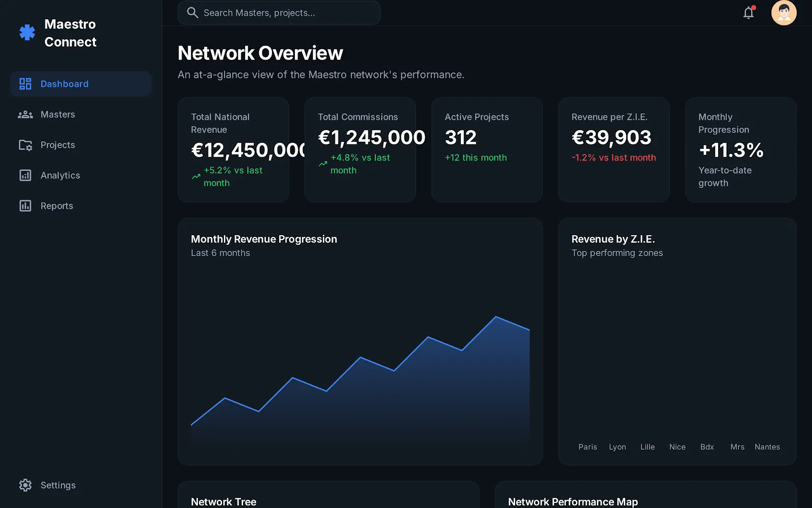Select the Paris label in Z.I.E. chart

(588, 447)
